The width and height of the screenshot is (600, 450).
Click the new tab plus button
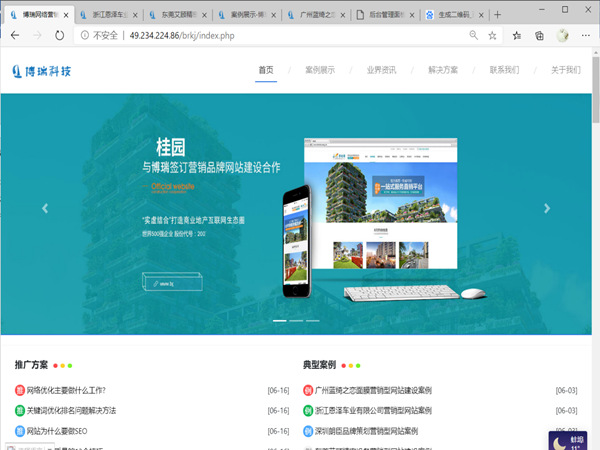pos(497,13)
